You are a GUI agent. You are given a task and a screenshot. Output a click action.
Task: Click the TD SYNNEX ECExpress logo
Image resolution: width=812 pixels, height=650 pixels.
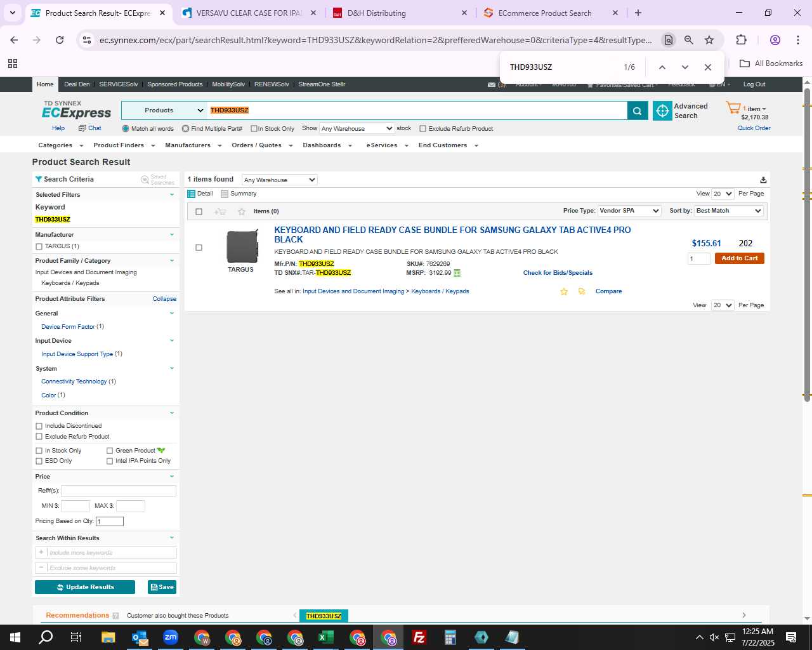tap(76, 110)
